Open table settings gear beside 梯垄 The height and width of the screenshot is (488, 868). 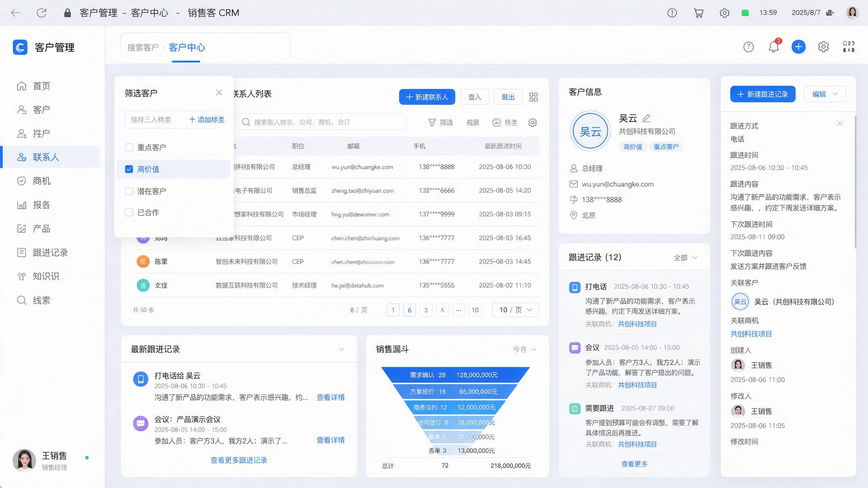tap(532, 122)
